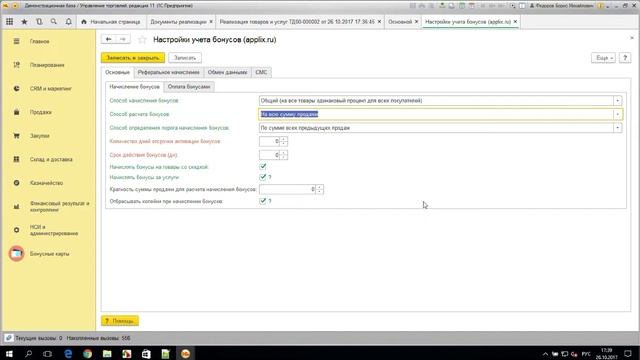Viewport: 640px width, 360px height.
Task: Open Task View in taskbar
Action: [48, 354]
